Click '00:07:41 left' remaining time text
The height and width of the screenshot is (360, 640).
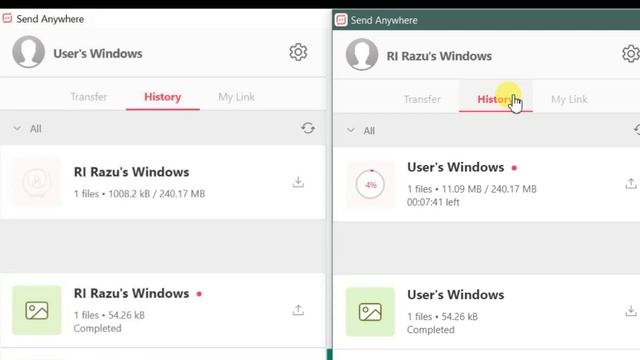(x=433, y=202)
